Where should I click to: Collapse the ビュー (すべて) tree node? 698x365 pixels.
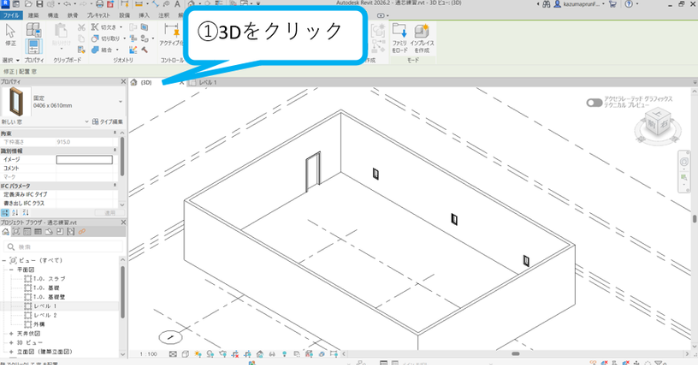(x=4, y=260)
